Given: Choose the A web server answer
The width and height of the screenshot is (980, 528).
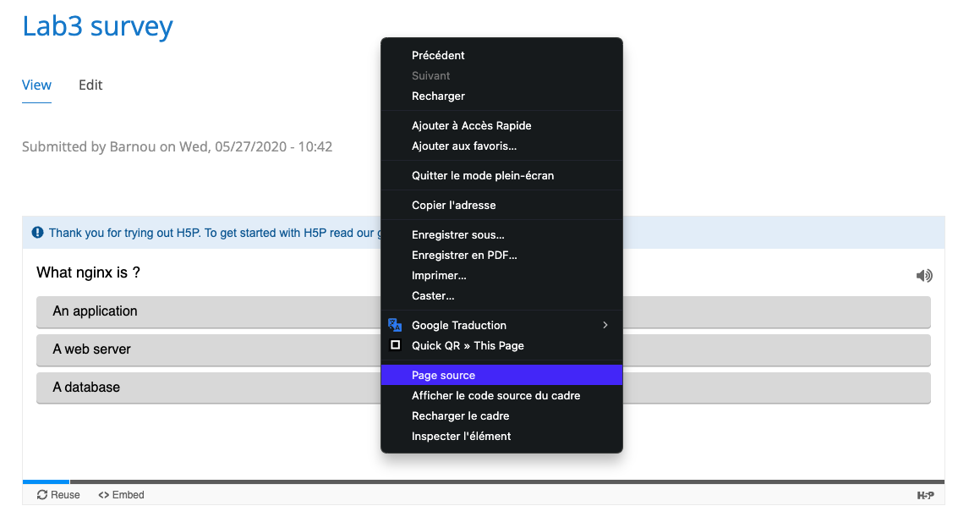Looking at the screenshot, I should click(483, 349).
